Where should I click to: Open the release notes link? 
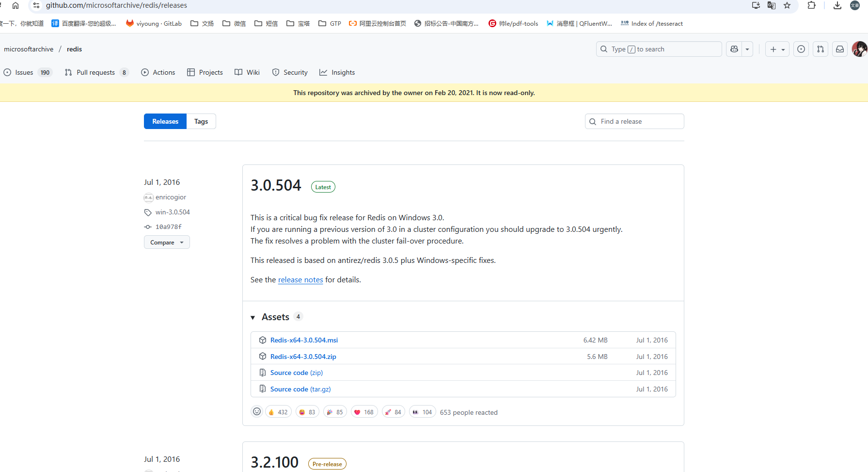pyautogui.click(x=300, y=279)
